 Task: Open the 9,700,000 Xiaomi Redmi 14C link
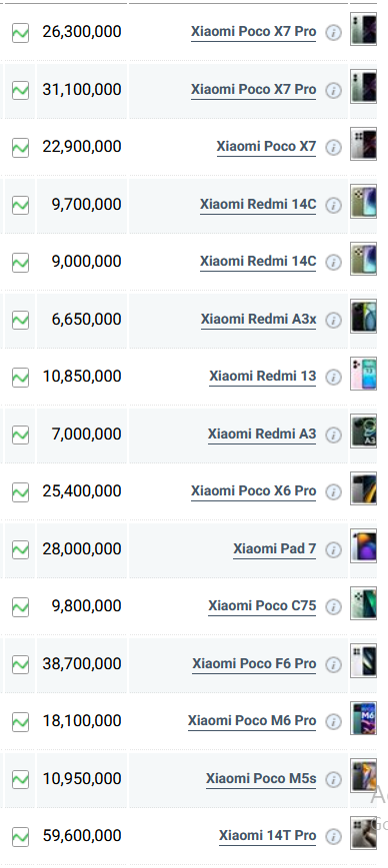tap(258, 205)
